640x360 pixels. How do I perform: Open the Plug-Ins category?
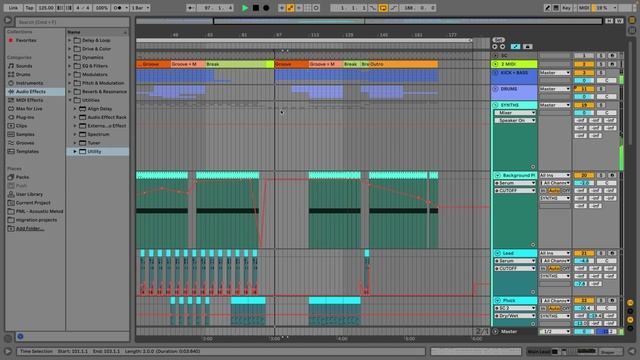(24, 117)
